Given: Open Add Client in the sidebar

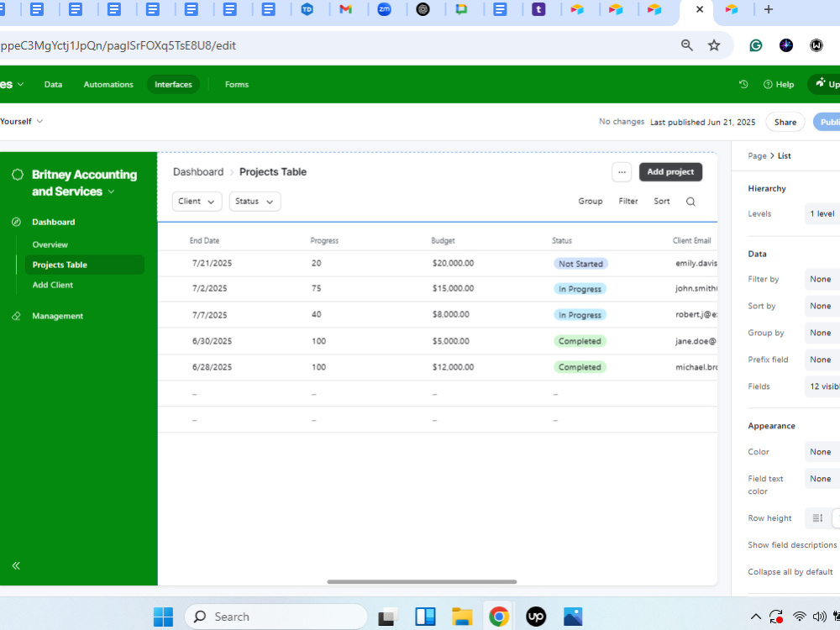Looking at the screenshot, I should tap(52, 285).
